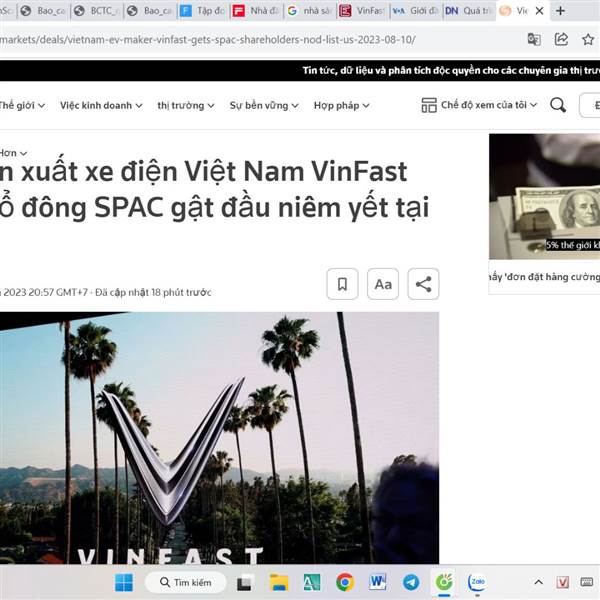
Task: Open the 'đơn đặt hàng' sidebar headline
Action: click(544, 277)
